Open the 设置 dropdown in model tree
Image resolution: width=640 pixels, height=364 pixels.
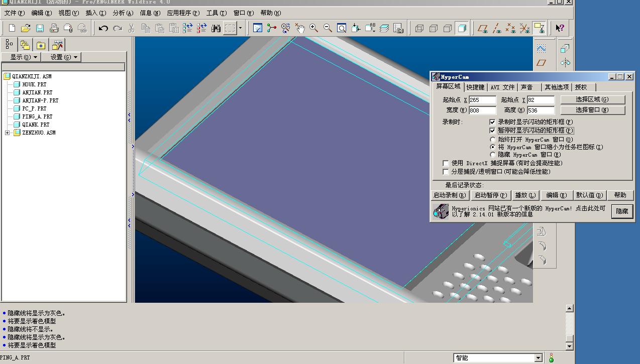point(61,57)
